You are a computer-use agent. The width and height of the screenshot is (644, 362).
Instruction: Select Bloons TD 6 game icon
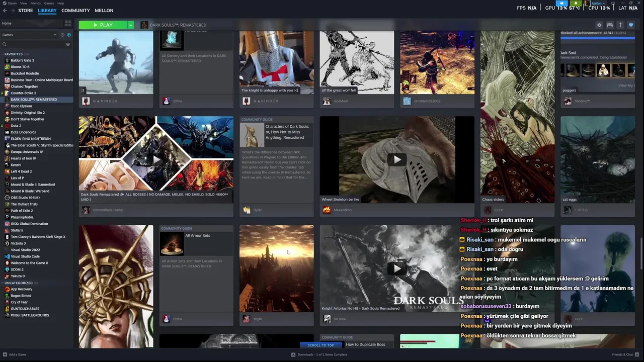(7, 67)
